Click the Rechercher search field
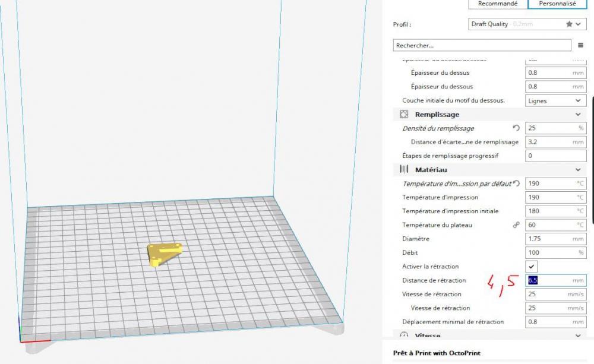 482,46
